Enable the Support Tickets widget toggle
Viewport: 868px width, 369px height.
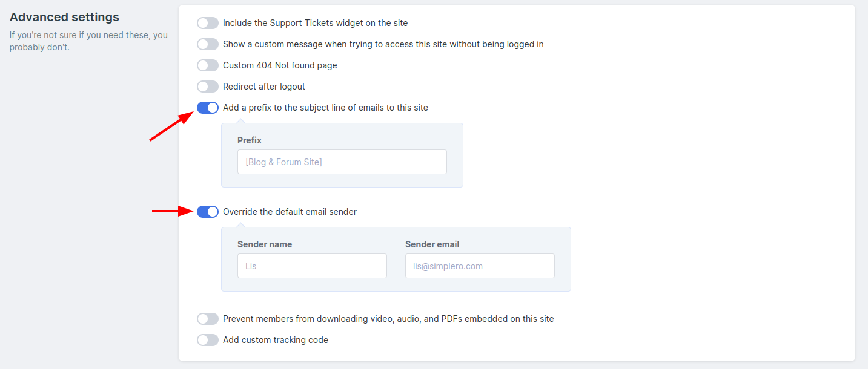(208, 23)
